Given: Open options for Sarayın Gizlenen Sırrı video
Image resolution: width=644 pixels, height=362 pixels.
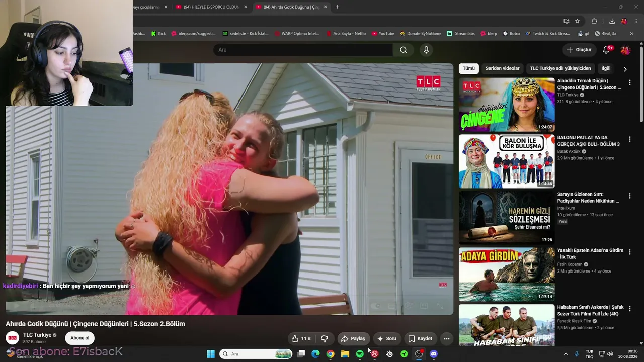Looking at the screenshot, I should point(629,196).
